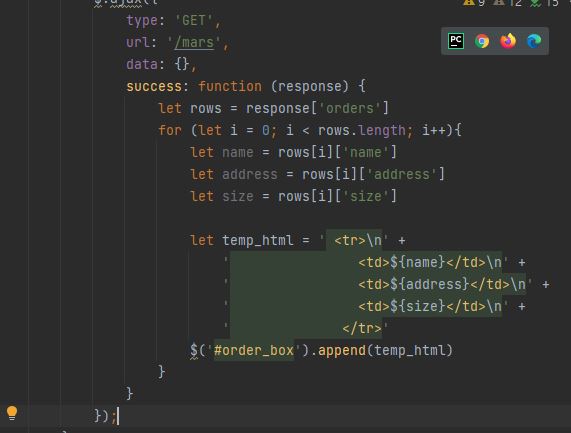Image resolution: width=571 pixels, height=433 pixels.
Task: Click the 'success' keyword
Action: pos(154,87)
